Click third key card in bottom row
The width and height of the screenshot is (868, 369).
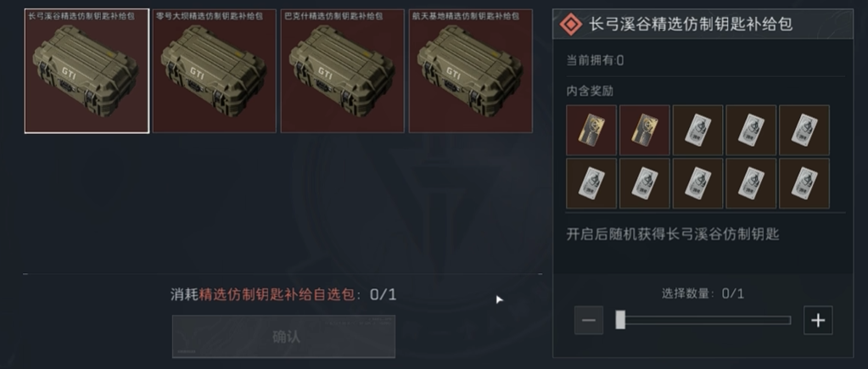click(x=697, y=183)
